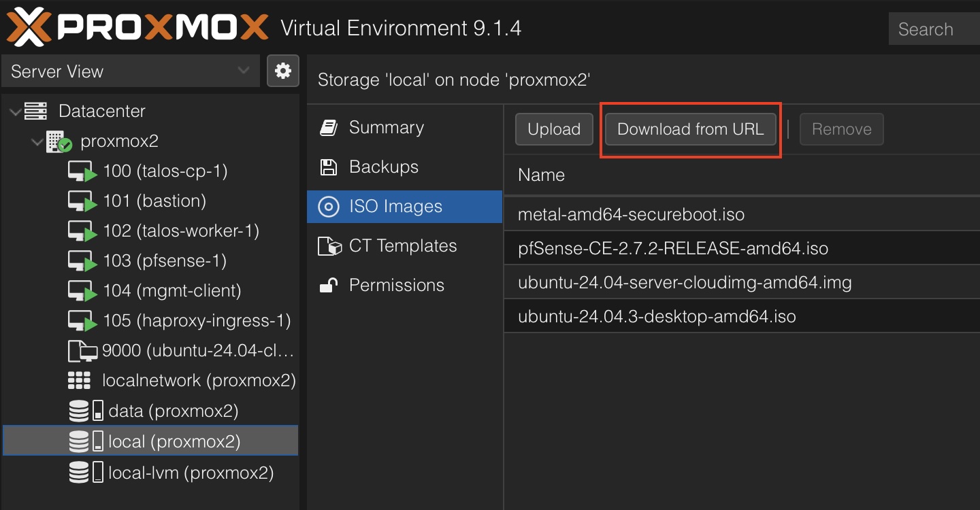The image size is (980, 510).
Task: Click the gear settings icon beside Server View
Action: click(x=283, y=71)
